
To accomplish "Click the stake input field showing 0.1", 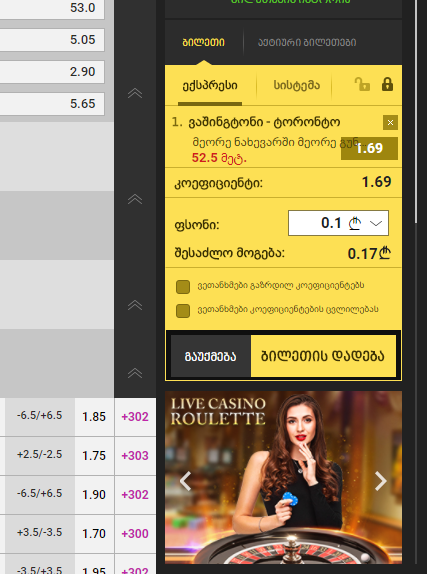I will pos(338,223).
